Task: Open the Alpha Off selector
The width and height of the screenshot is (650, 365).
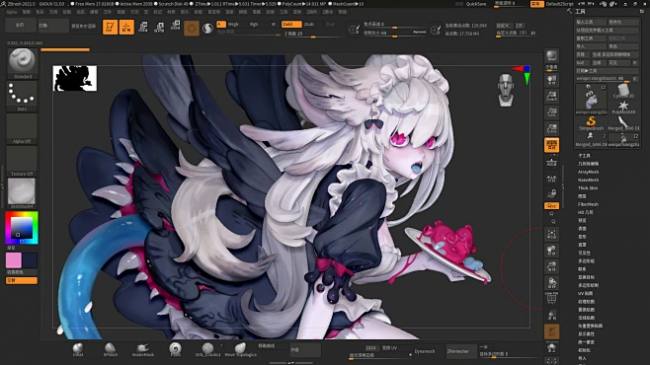Action: point(22,129)
